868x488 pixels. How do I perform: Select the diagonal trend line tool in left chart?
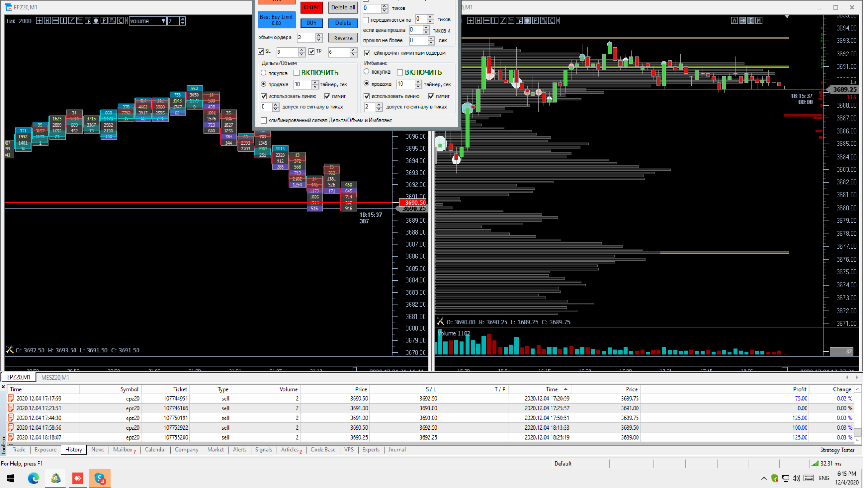[x=71, y=21]
